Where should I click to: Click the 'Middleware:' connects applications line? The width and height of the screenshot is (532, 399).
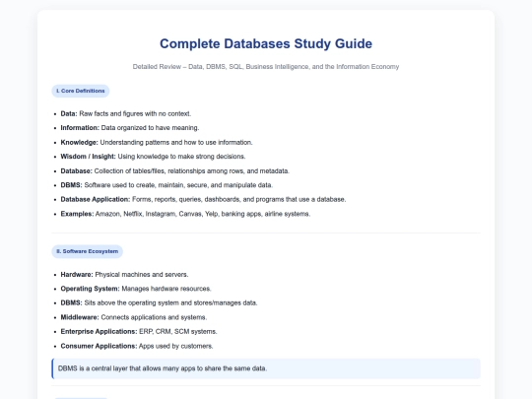[x=134, y=317]
